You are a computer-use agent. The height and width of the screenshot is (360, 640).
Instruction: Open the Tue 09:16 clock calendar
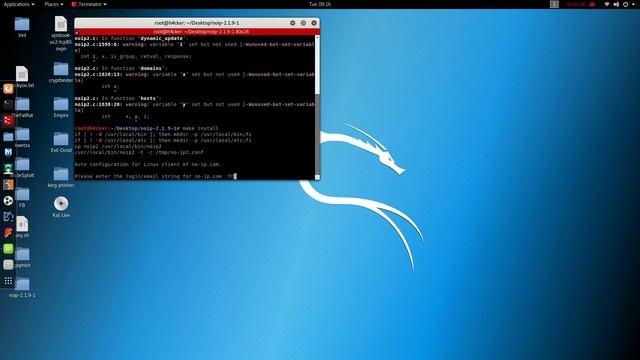tap(320, 4)
